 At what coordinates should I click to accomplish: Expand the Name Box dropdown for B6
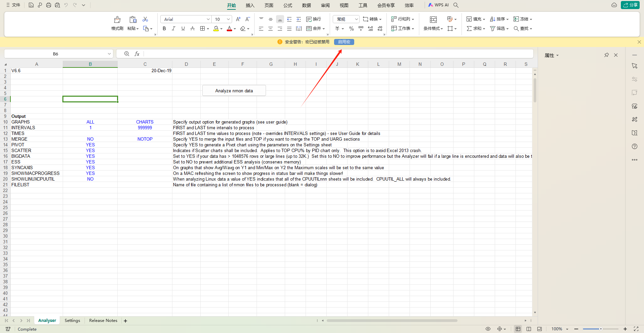point(109,54)
